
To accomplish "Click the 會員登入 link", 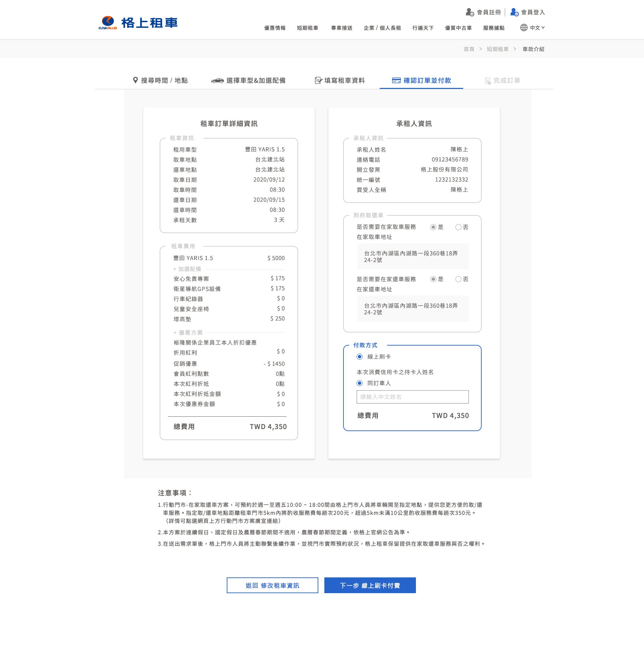I will pos(533,12).
